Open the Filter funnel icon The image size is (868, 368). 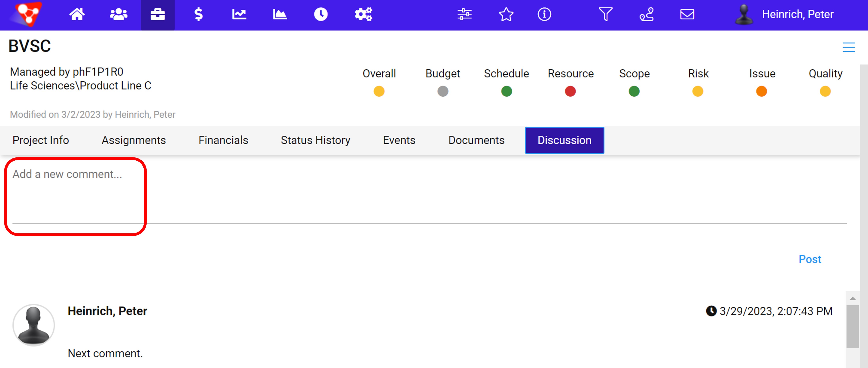[x=605, y=14]
